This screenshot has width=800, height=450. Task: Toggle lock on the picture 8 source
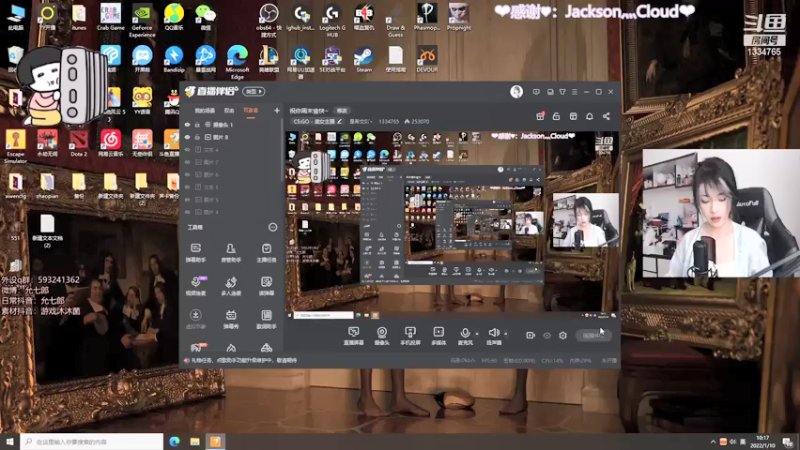coord(197,137)
